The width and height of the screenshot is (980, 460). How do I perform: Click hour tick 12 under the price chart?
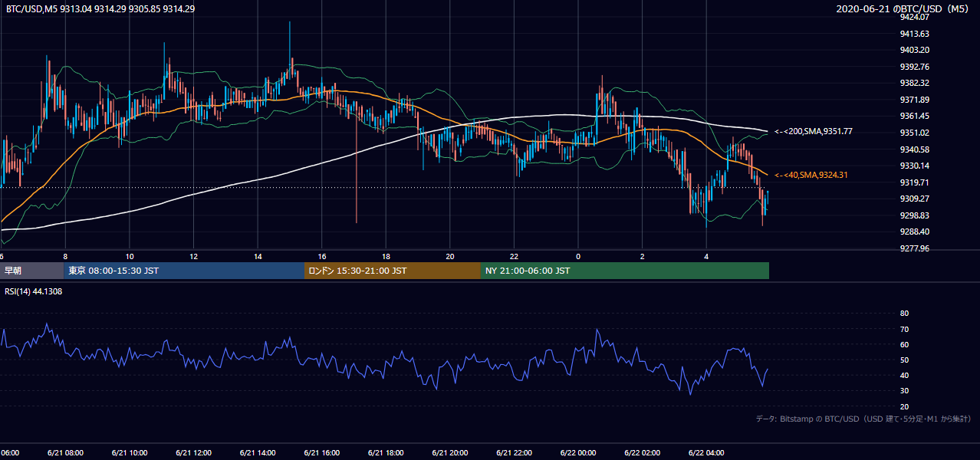tap(194, 257)
